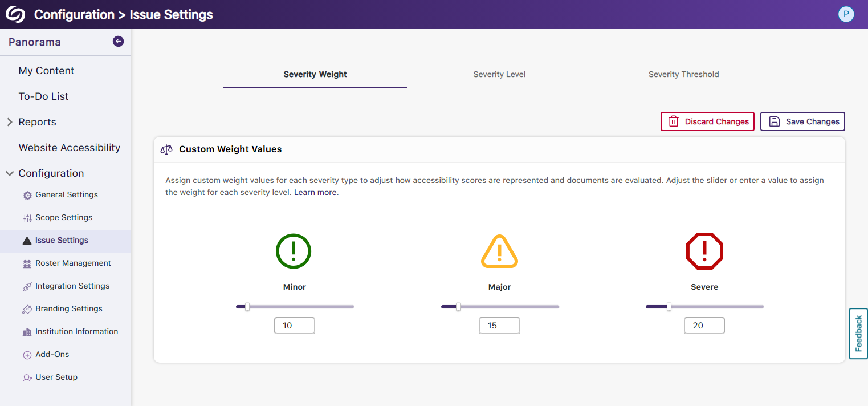Click the Save Changes button
This screenshot has width=868, height=406.
802,121
